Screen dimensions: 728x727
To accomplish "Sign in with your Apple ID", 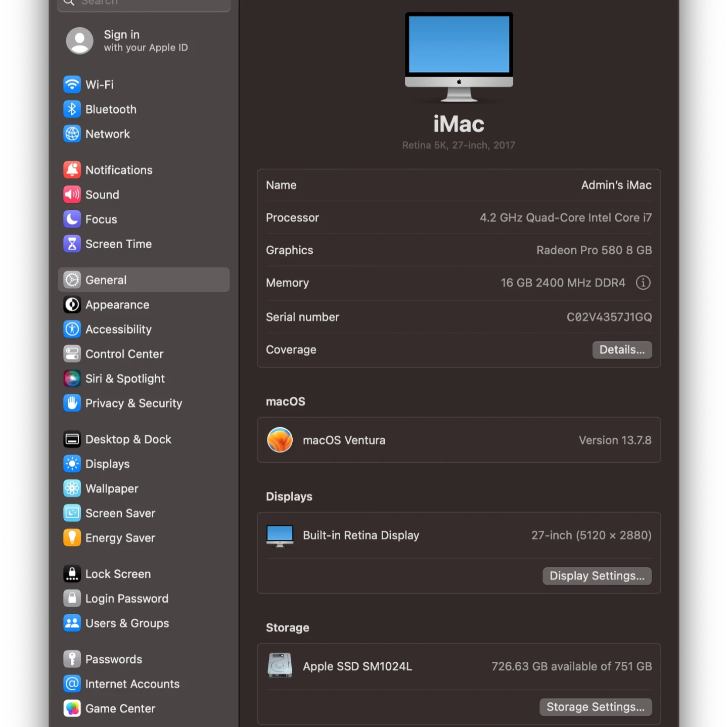I will click(145, 40).
